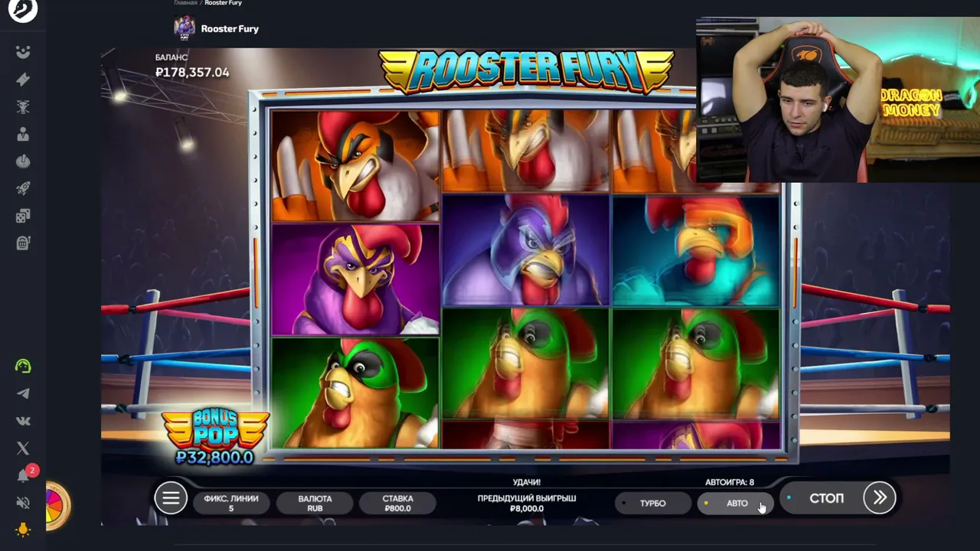Open the Telegram link icon
This screenshot has height=551, width=980.
23,393
